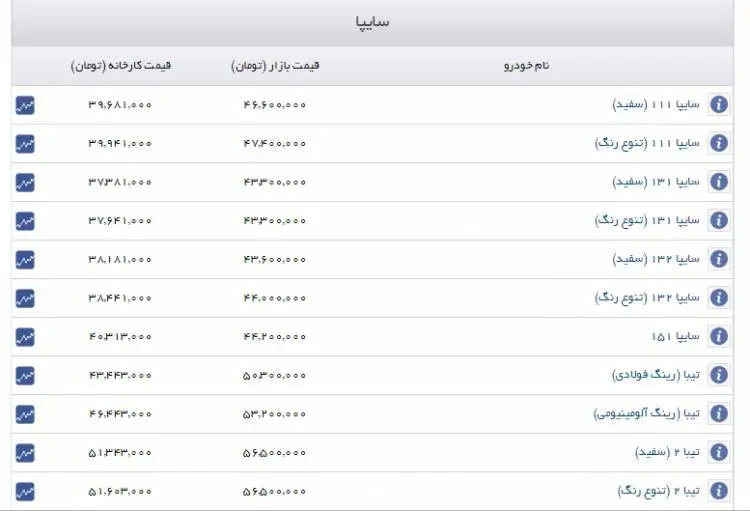Select factory price ۵۱,۳۴۳,۰۰۰

120,453
